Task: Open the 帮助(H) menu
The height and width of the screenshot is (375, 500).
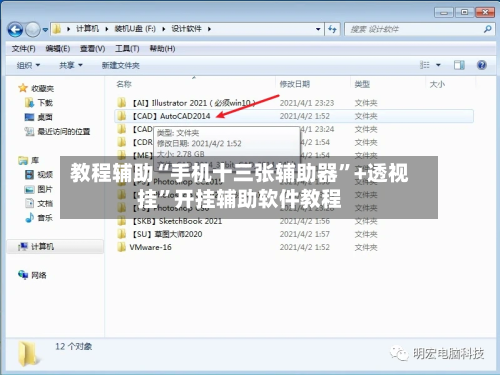Action: pos(162,49)
